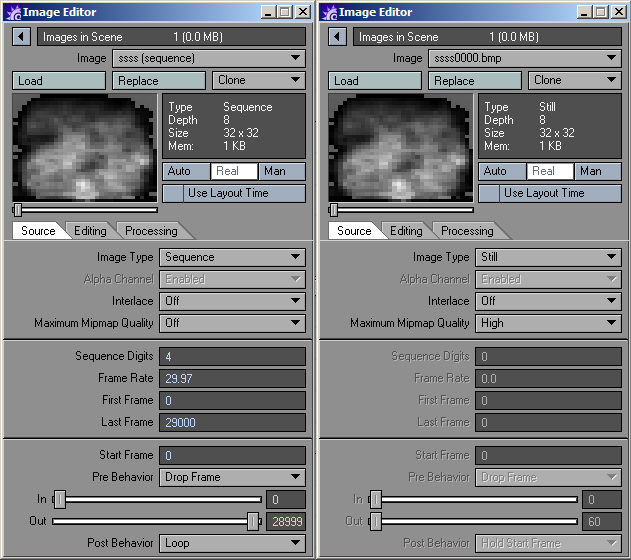Open Post Behavior dropdown set to Loop

pyautogui.click(x=232, y=544)
